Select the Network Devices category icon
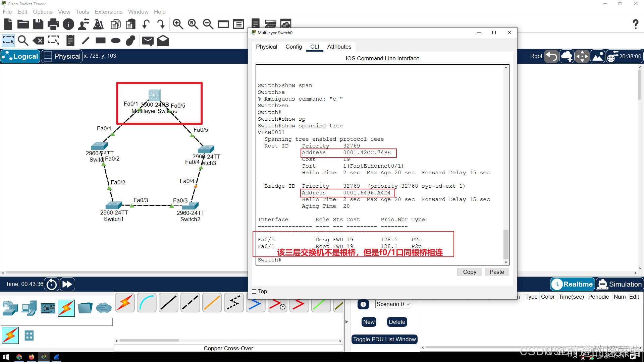Image resolution: width=644 pixels, height=362 pixels. click(x=10, y=308)
